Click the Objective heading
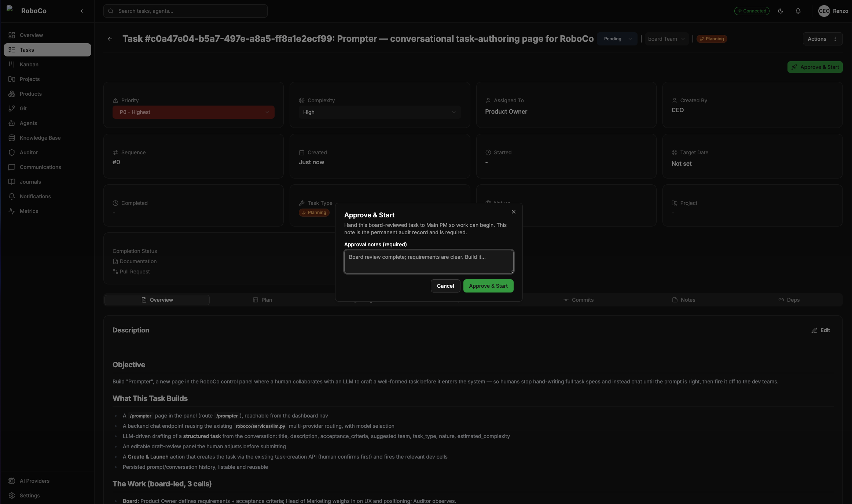852x504 pixels. 129,365
